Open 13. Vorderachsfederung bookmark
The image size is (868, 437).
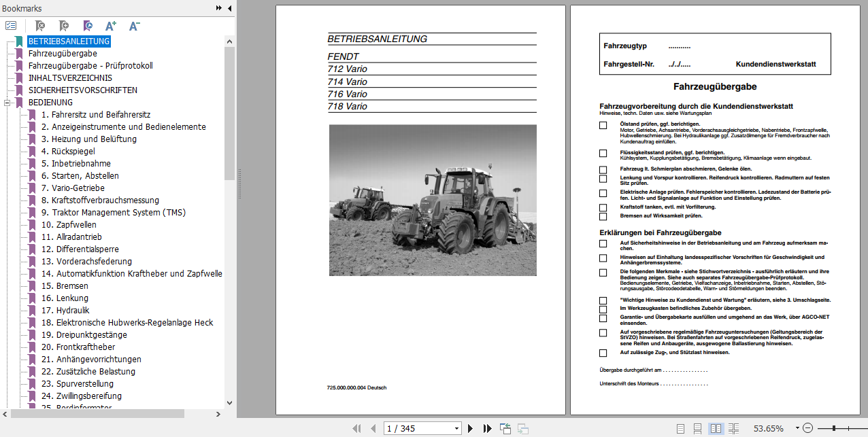click(x=87, y=262)
